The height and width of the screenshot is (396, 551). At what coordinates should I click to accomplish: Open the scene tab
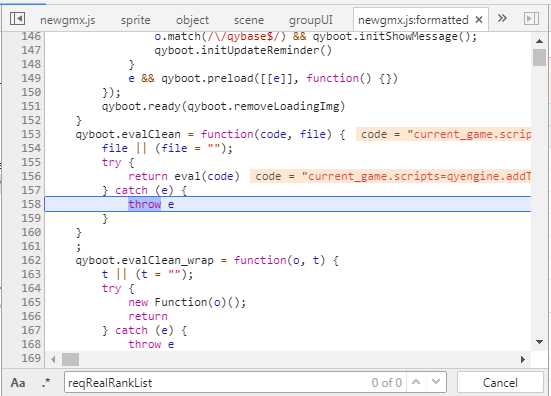(249, 20)
